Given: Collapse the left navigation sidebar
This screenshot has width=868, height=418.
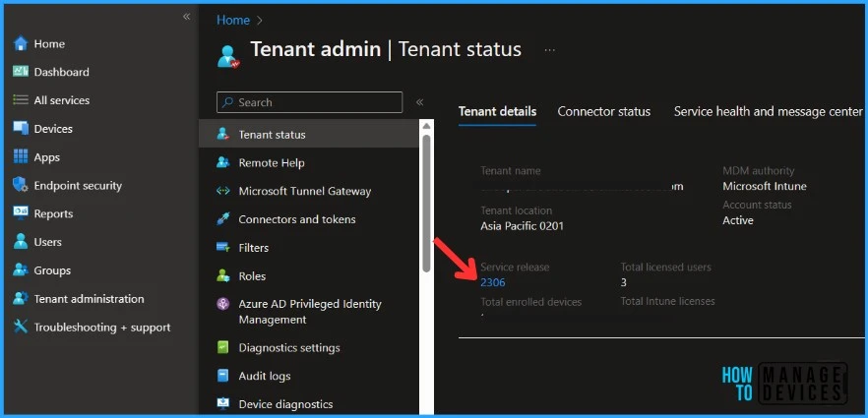Looking at the screenshot, I should 187,17.
